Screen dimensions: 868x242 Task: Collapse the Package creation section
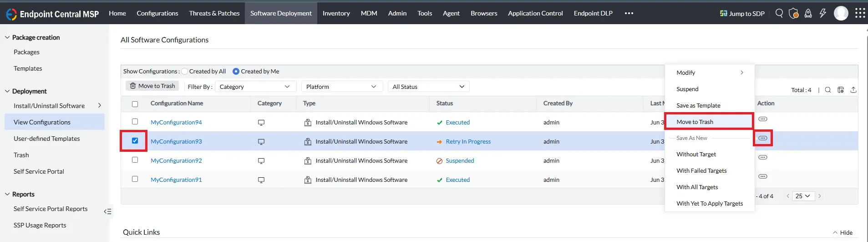7,37
